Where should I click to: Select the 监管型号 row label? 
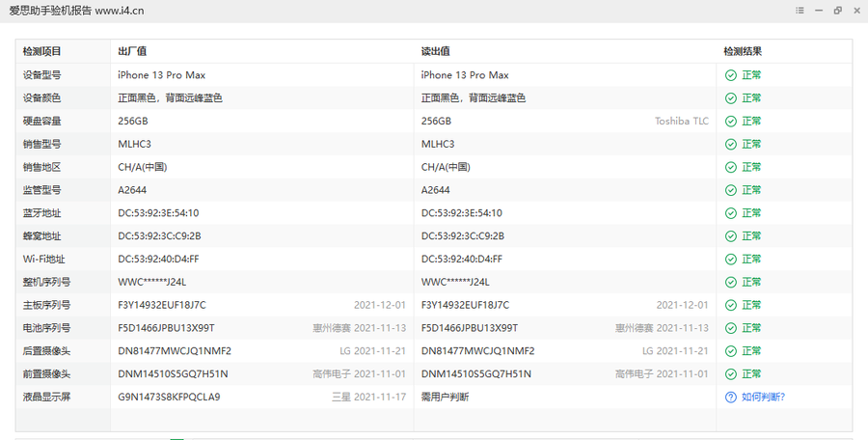tap(42, 190)
